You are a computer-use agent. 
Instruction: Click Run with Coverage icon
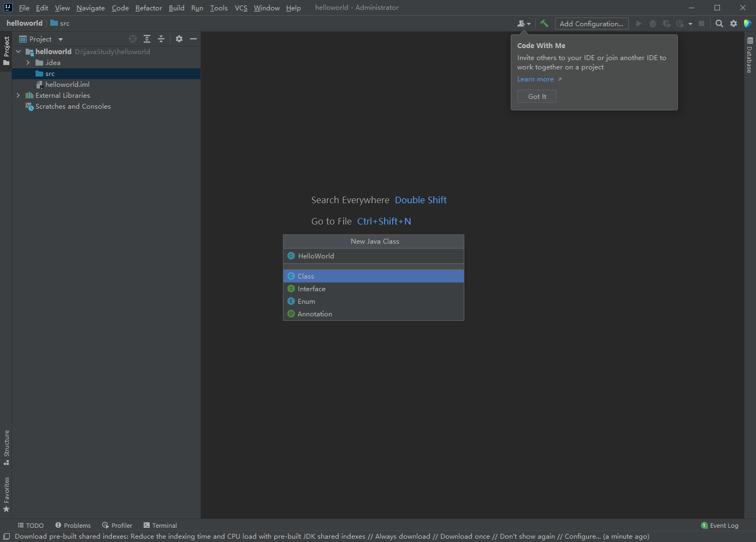click(666, 23)
